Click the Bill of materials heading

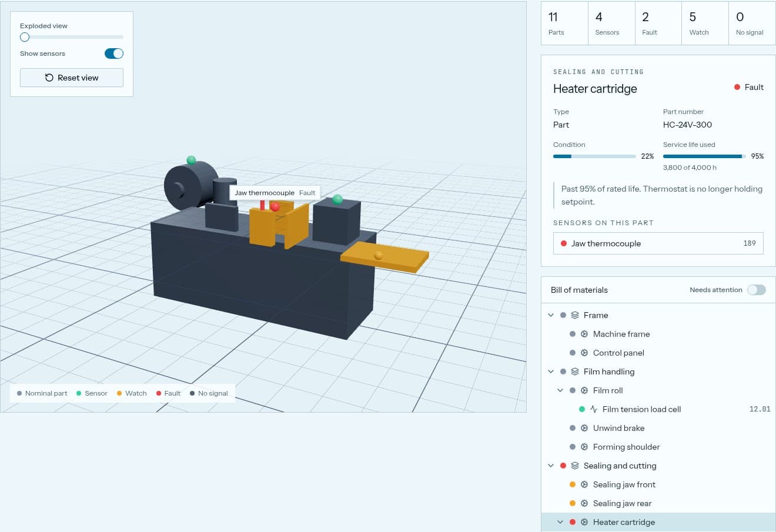click(x=579, y=290)
